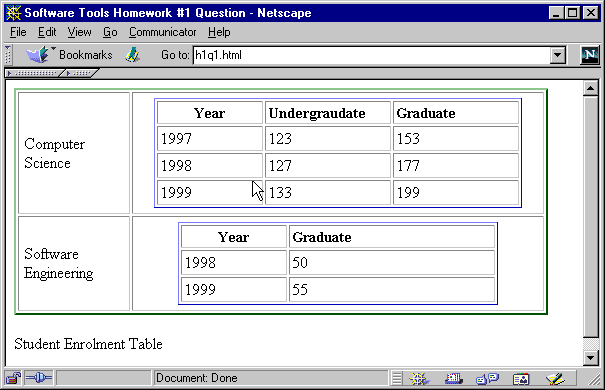Open the Help menu
Viewport: 605px width, 390px height.
[x=219, y=32]
